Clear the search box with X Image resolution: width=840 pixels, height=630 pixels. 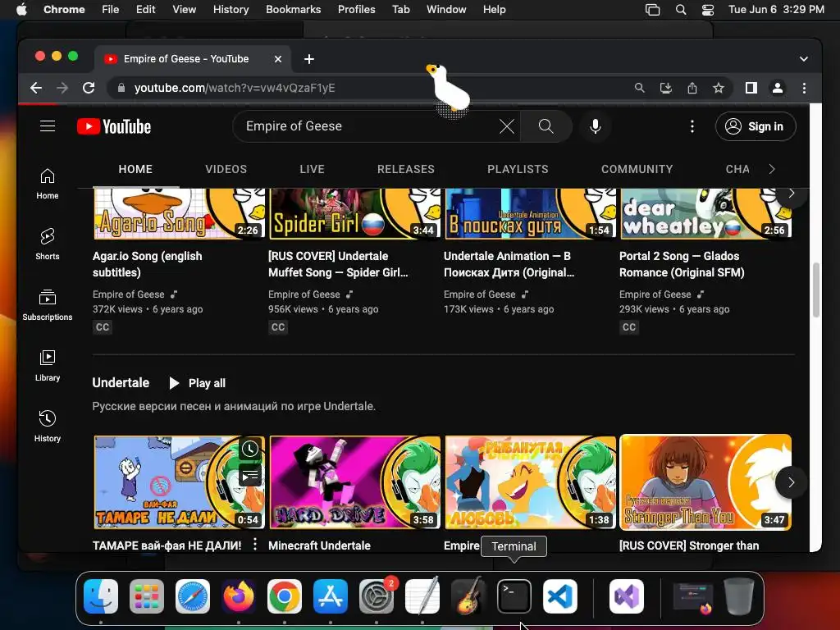coord(506,126)
